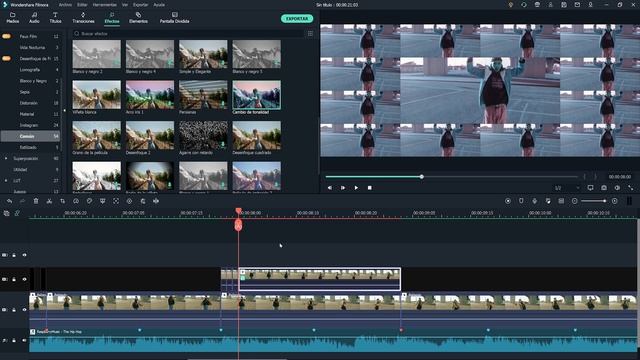Click the Crop tool icon
The width and height of the screenshot is (640, 360).
62,201
